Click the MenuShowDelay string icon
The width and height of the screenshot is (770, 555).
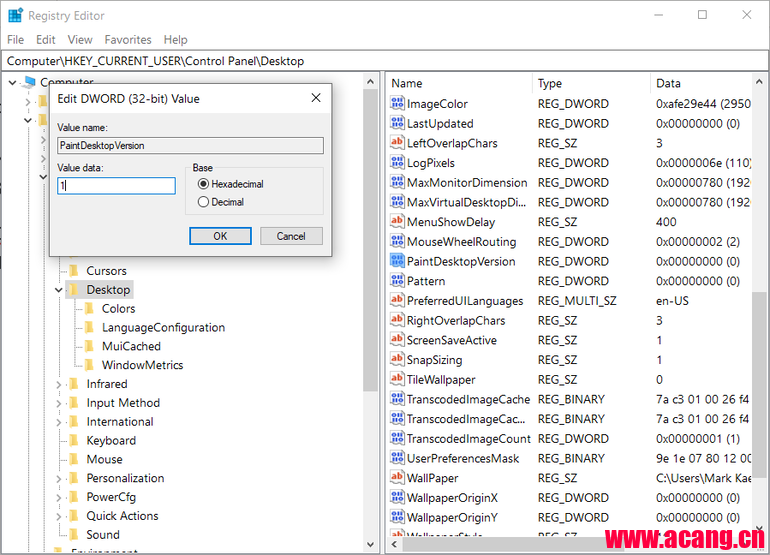point(397,222)
